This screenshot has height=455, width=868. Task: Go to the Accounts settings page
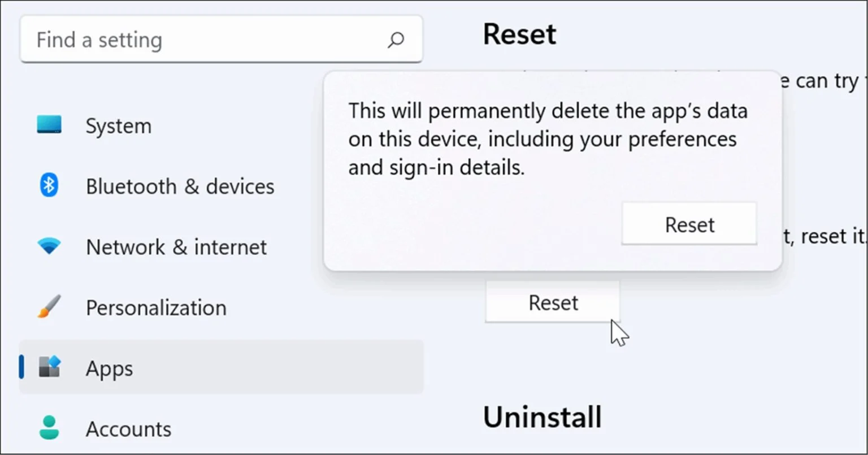coord(128,428)
